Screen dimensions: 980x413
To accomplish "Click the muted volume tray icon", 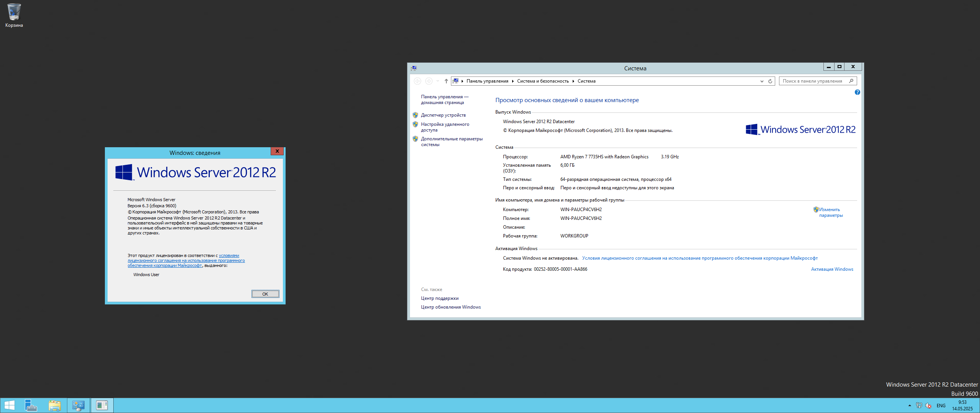I will (928, 405).
